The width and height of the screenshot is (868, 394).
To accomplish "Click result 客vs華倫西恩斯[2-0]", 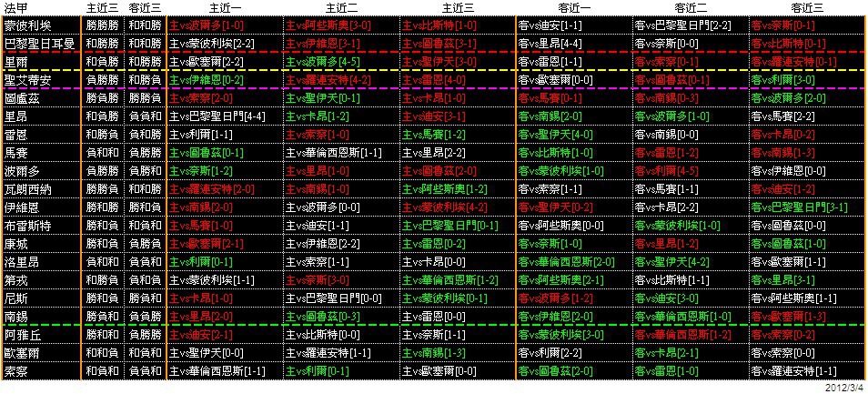I will [566, 263].
